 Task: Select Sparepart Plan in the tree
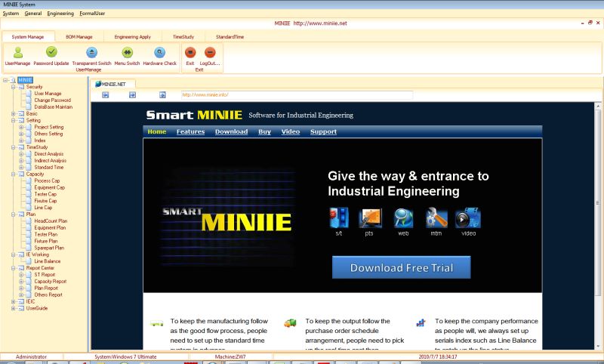(49, 248)
